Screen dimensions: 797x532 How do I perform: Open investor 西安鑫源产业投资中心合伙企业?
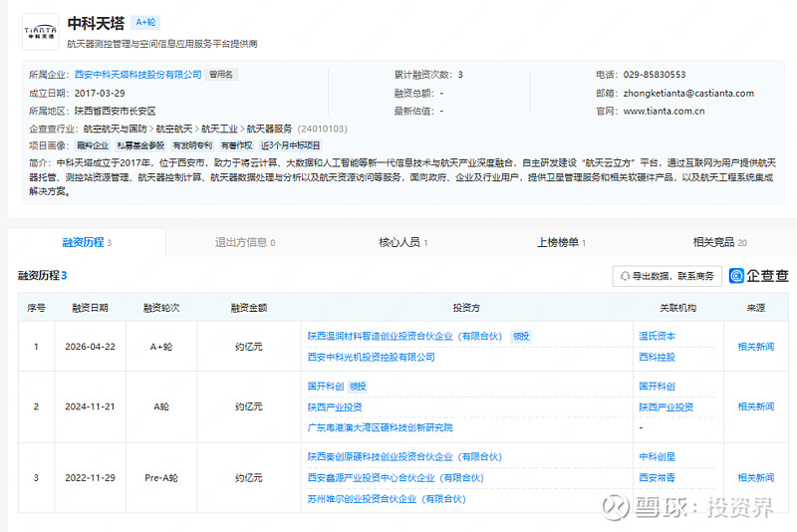coord(396,477)
